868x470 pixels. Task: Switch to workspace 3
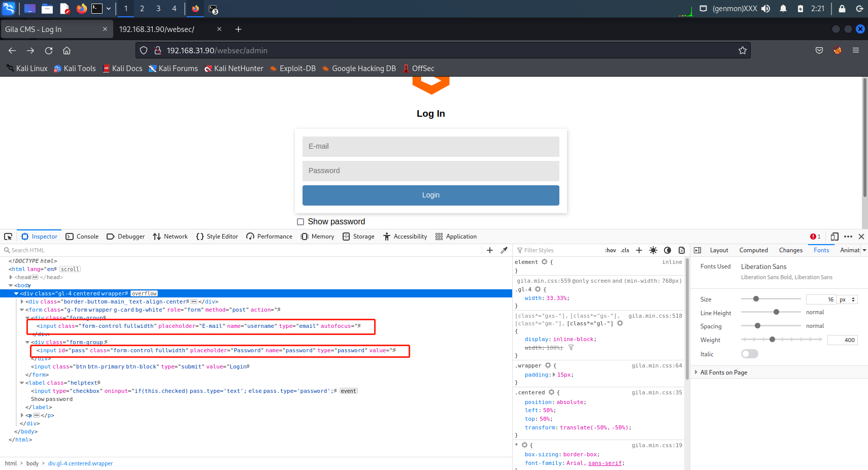pos(158,9)
